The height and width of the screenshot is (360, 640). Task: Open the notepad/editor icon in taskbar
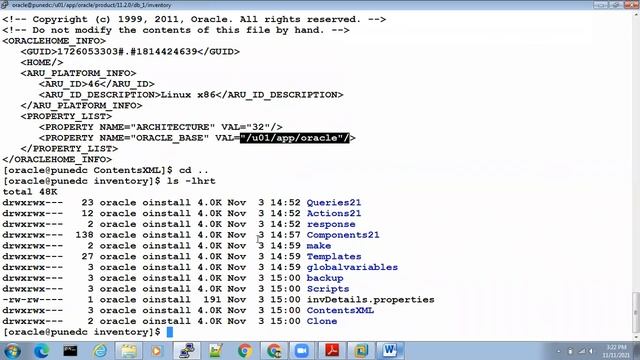point(216,351)
